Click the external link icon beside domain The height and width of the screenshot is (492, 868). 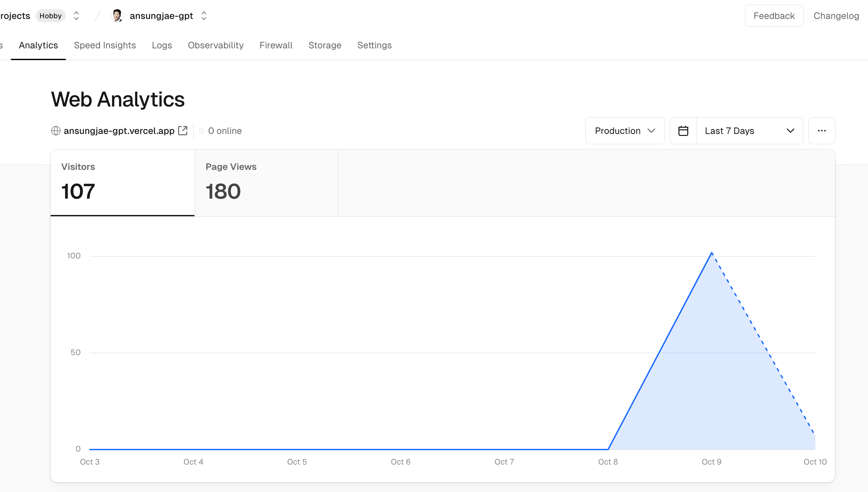[183, 130]
